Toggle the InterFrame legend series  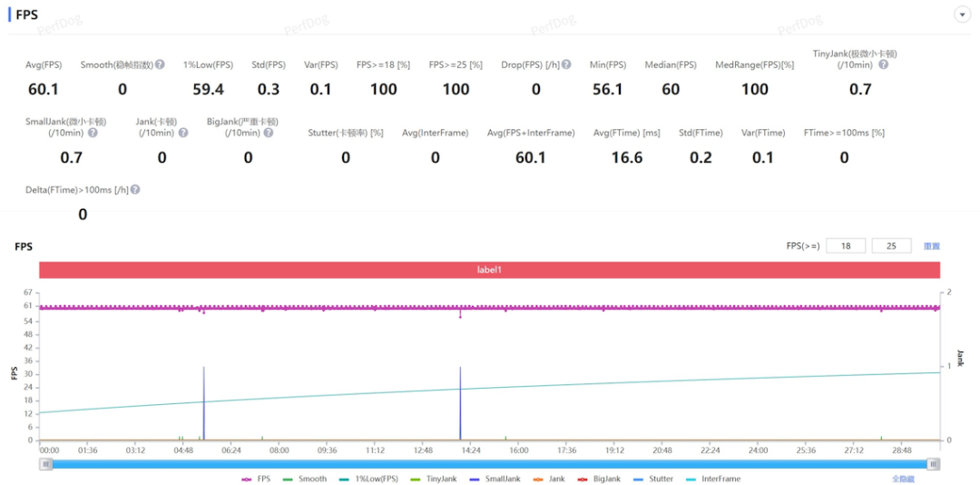pos(713,479)
